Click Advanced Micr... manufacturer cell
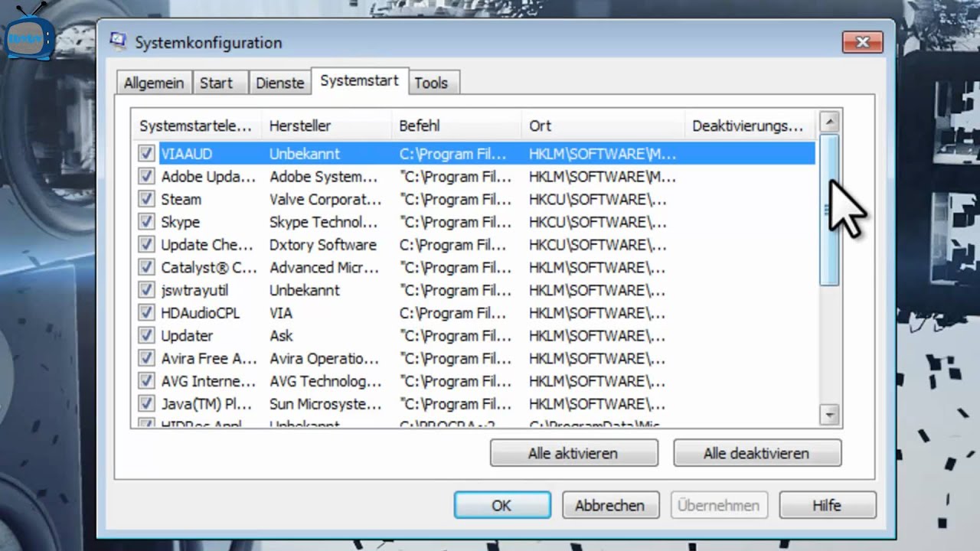Screen dimensions: 980x551 coord(325,268)
